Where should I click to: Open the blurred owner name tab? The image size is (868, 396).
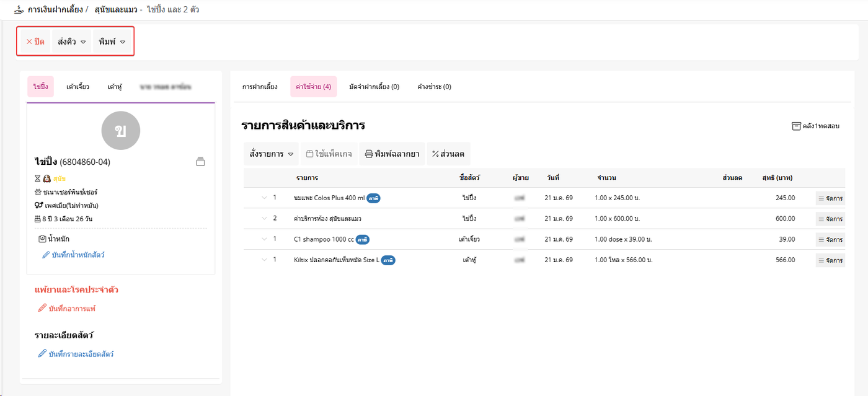point(165,87)
